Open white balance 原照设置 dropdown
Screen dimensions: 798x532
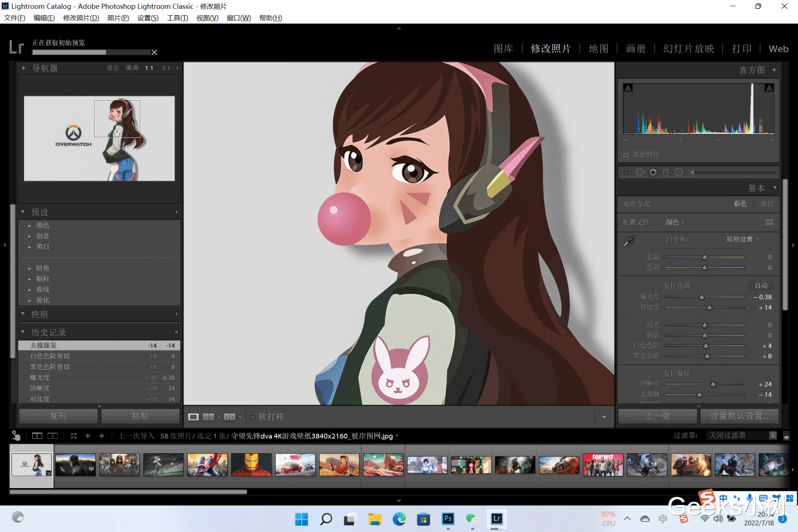click(x=743, y=239)
